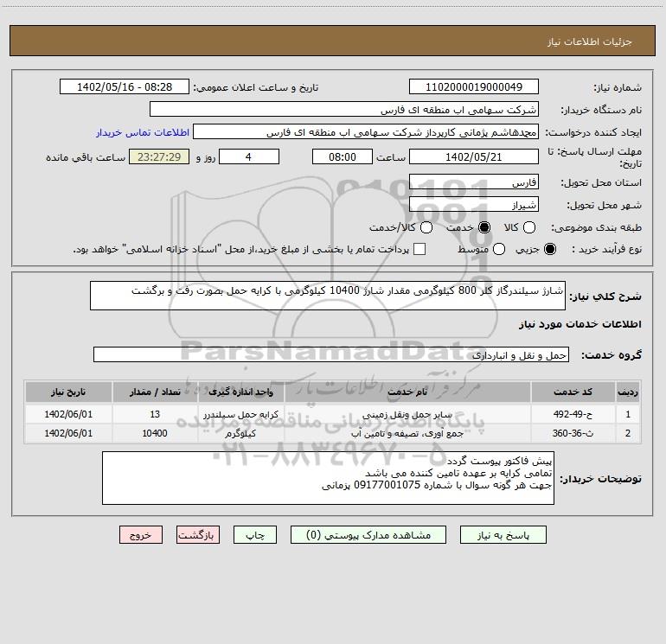Select the کالا radio button
This screenshot has height=644, width=666.
(528, 227)
